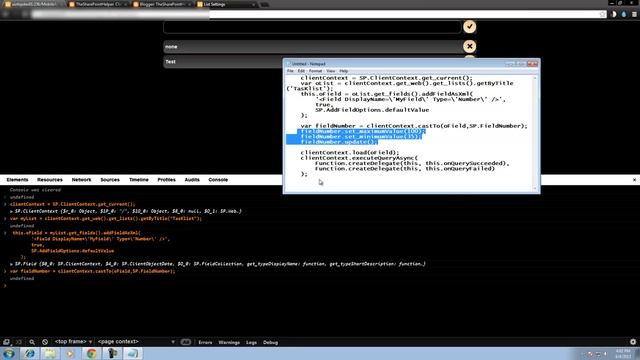Open Notepad's Format menu

pos(315,71)
